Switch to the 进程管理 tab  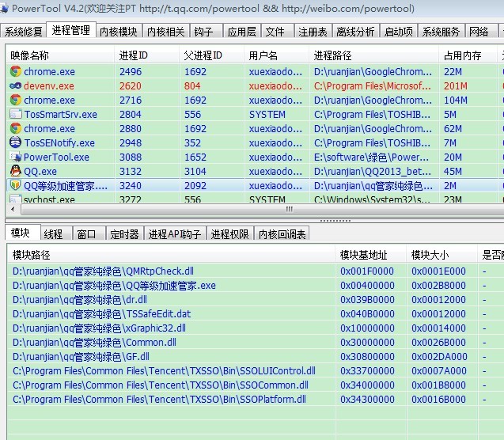(x=71, y=30)
